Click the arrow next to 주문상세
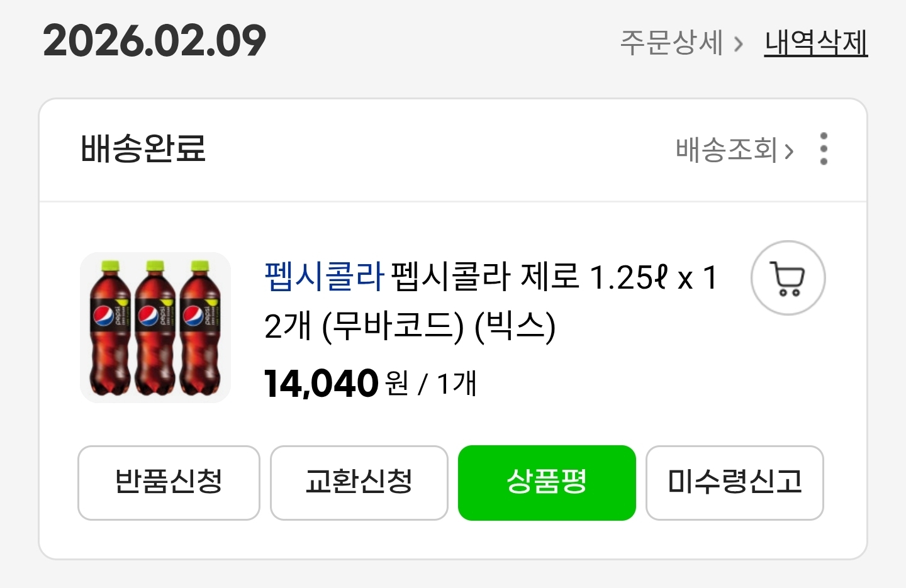Image resolution: width=906 pixels, height=588 pixels. pos(739,44)
